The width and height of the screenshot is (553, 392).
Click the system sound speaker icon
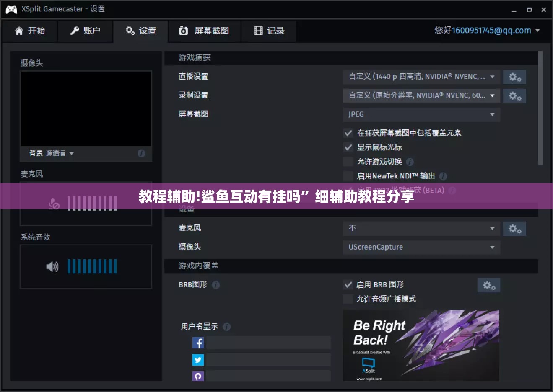52,267
